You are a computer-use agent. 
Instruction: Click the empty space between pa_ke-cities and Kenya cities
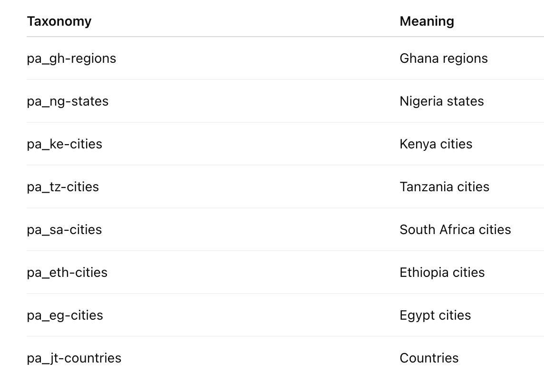pos(251,144)
